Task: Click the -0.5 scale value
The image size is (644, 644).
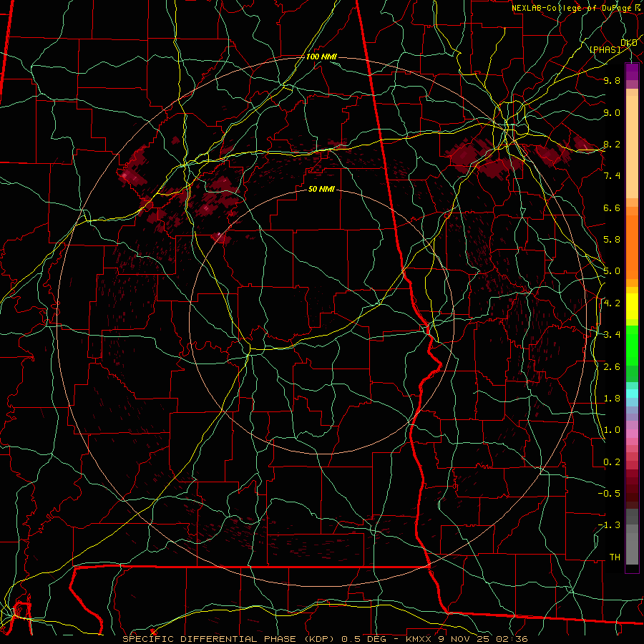Action: pos(609,493)
